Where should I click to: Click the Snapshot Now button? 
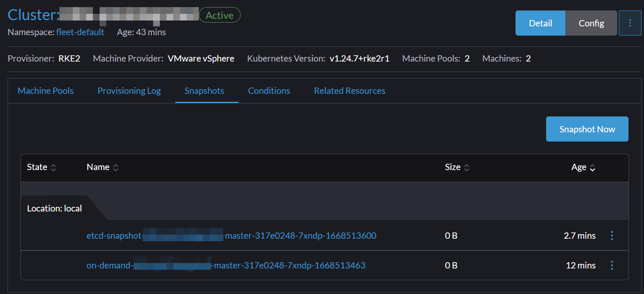click(x=587, y=129)
